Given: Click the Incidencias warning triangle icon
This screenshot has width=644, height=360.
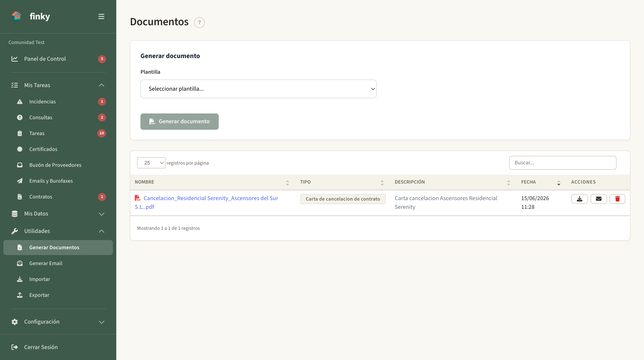Looking at the screenshot, I should point(20,102).
